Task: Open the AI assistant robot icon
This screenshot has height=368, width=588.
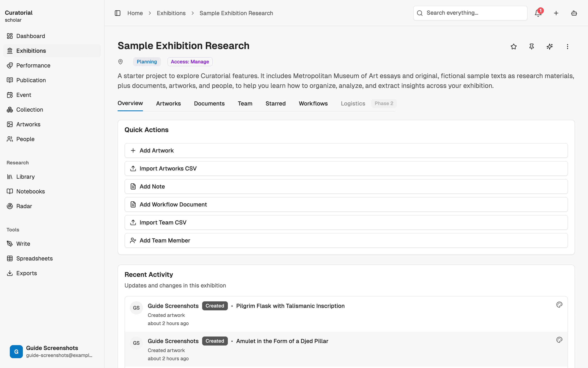Action: 574,13
